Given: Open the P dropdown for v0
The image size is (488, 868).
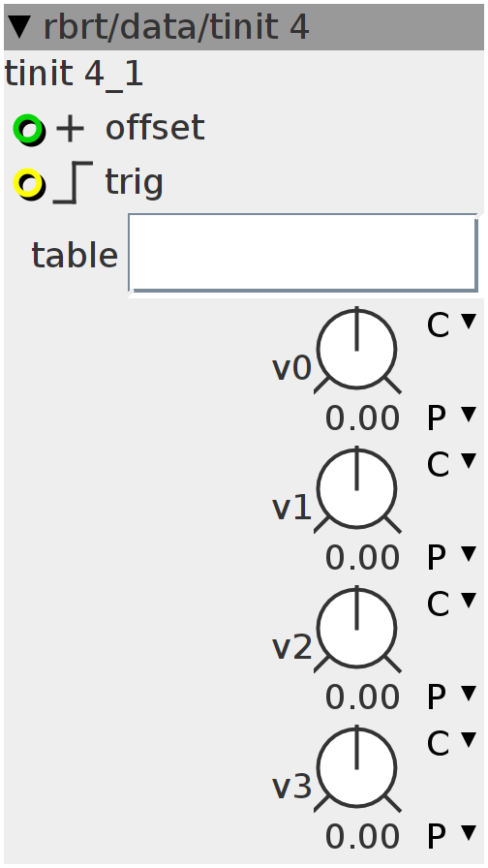Looking at the screenshot, I should [451, 418].
